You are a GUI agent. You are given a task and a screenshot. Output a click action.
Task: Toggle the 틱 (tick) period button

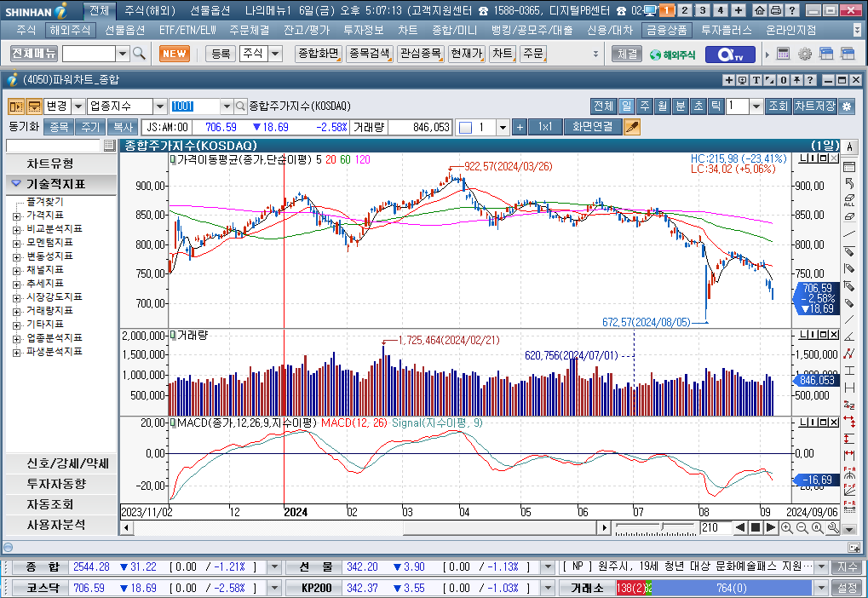point(716,106)
